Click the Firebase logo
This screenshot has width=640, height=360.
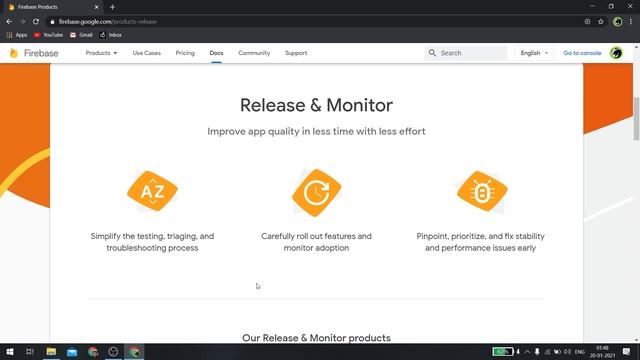tap(34, 53)
